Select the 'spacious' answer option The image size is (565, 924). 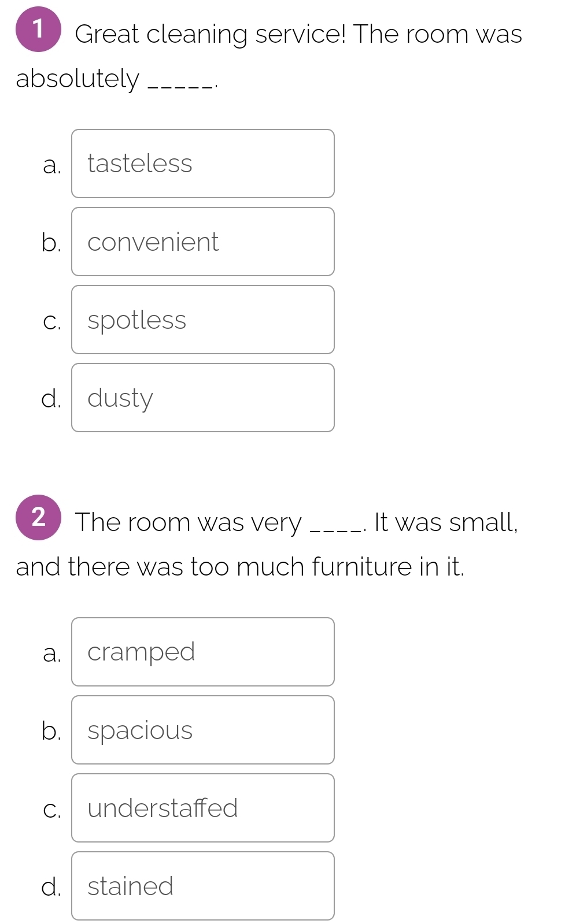202,730
